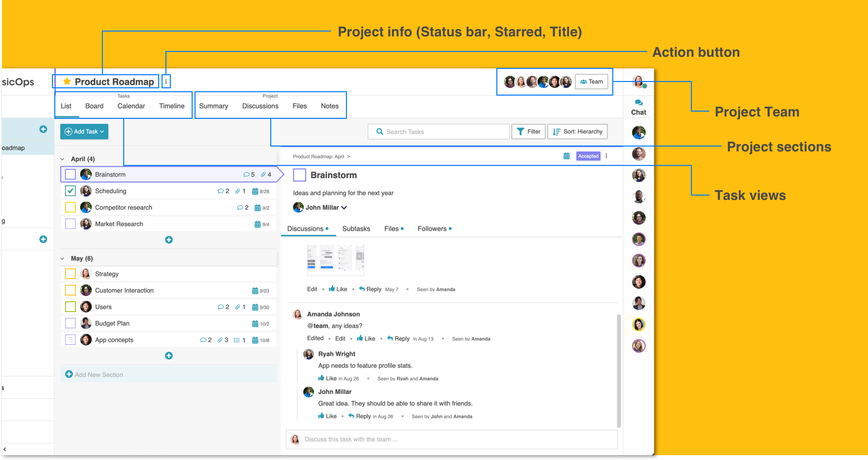Open the Subtasks tab in Brainstorm
This screenshot has height=460, width=868.
coord(356,229)
